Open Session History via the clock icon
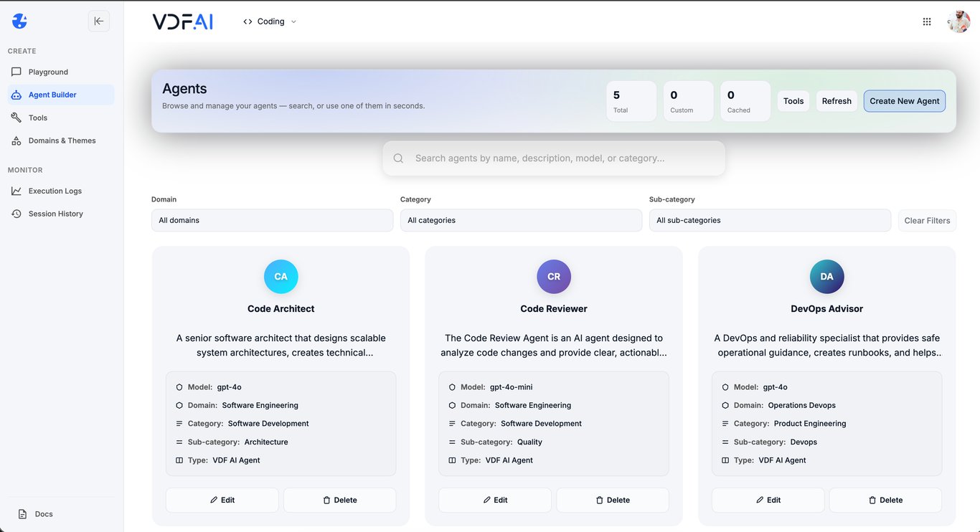Image resolution: width=980 pixels, height=532 pixels. click(x=17, y=213)
